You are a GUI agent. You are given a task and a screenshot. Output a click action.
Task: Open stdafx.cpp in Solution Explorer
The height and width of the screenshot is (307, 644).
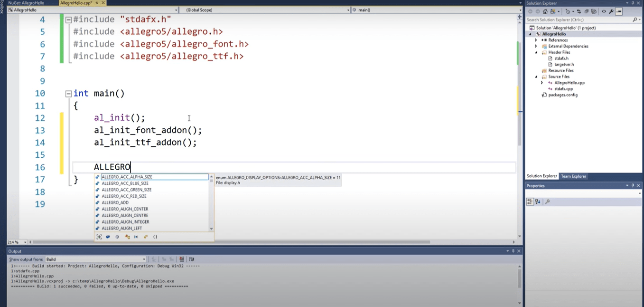pos(563,89)
